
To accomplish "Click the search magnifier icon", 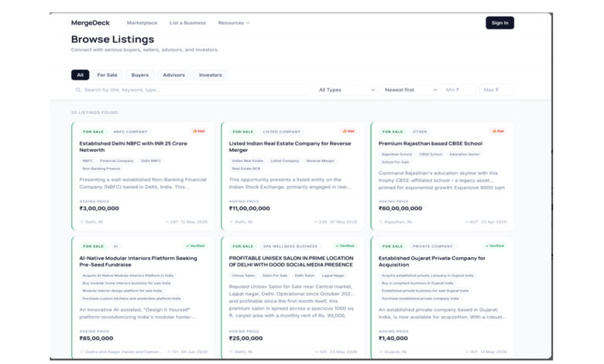I will click(78, 90).
